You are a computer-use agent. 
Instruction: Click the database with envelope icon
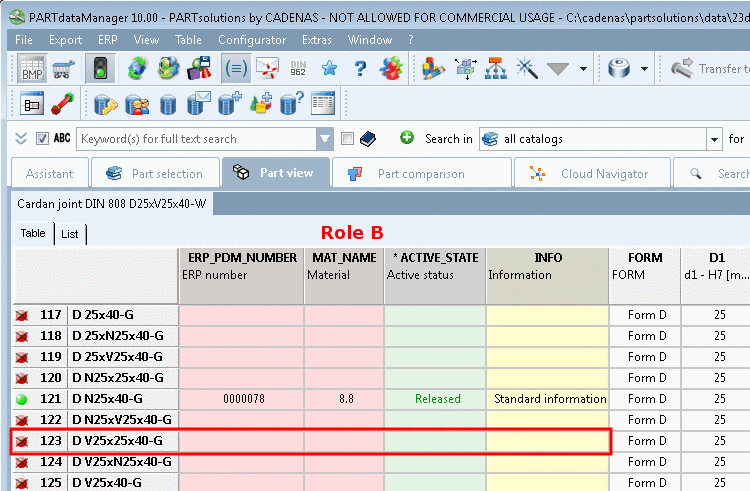(199, 103)
